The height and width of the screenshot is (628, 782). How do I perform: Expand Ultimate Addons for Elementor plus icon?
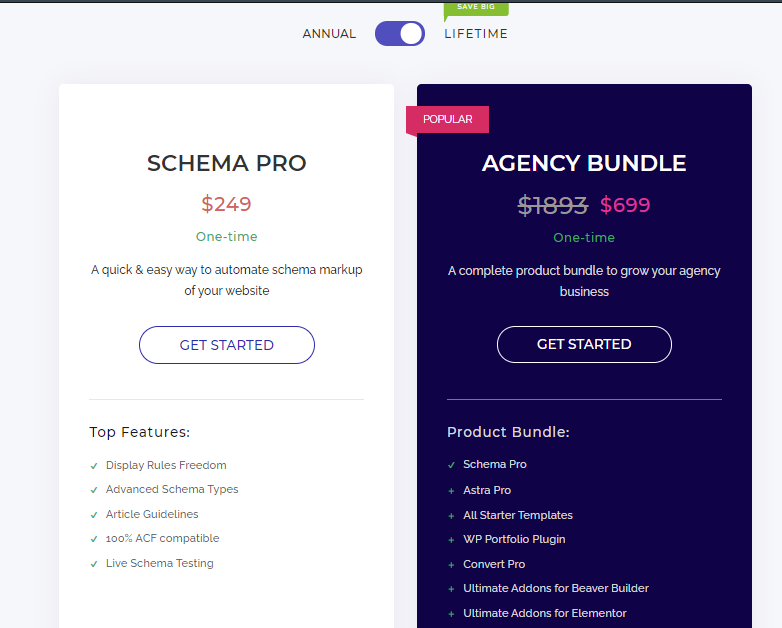[452, 614]
